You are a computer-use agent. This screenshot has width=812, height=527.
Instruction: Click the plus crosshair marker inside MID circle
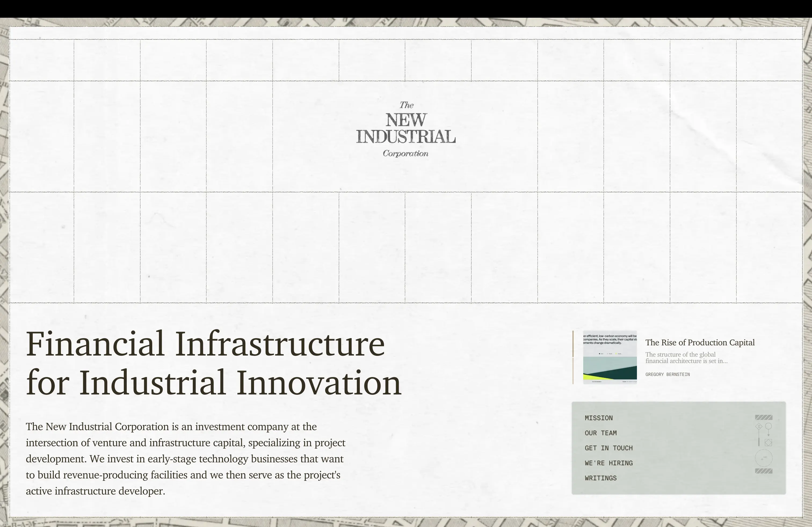pos(762,459)
